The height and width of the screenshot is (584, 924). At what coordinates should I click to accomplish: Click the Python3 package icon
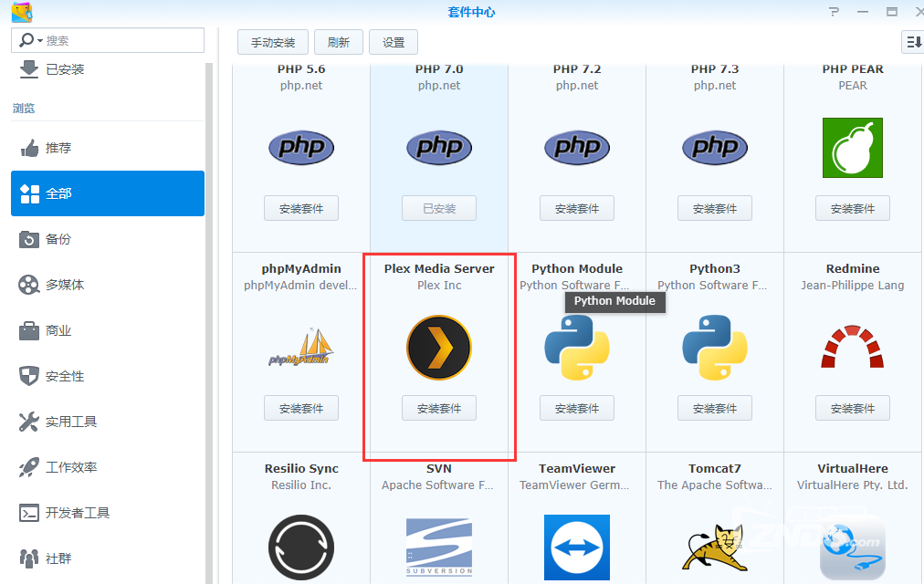[715, 348]
